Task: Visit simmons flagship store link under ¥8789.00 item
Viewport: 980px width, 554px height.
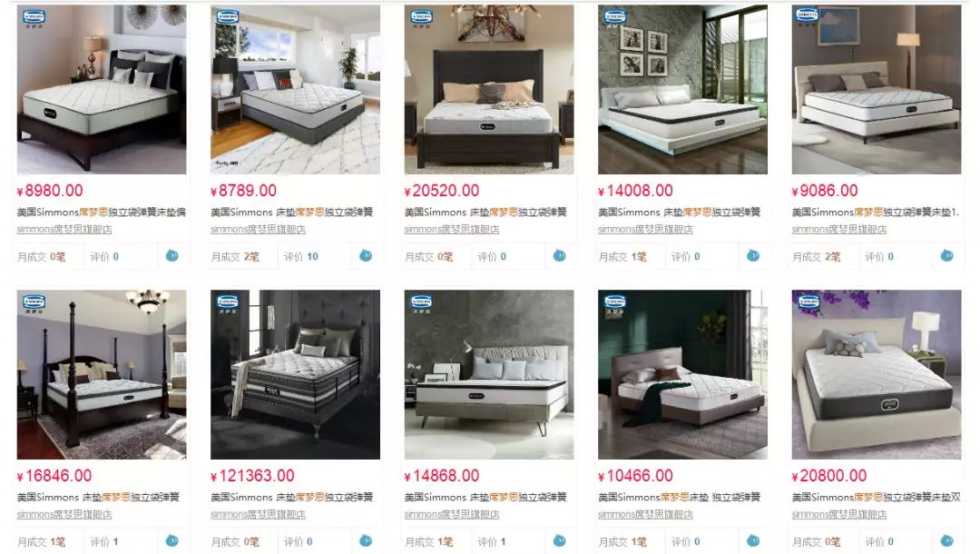Action: coord(258,230)
